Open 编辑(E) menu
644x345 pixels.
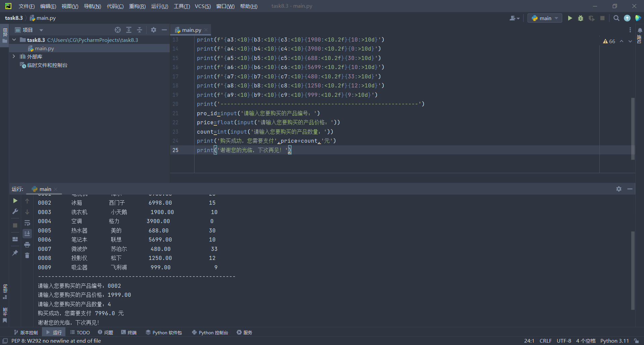point(48,6)
